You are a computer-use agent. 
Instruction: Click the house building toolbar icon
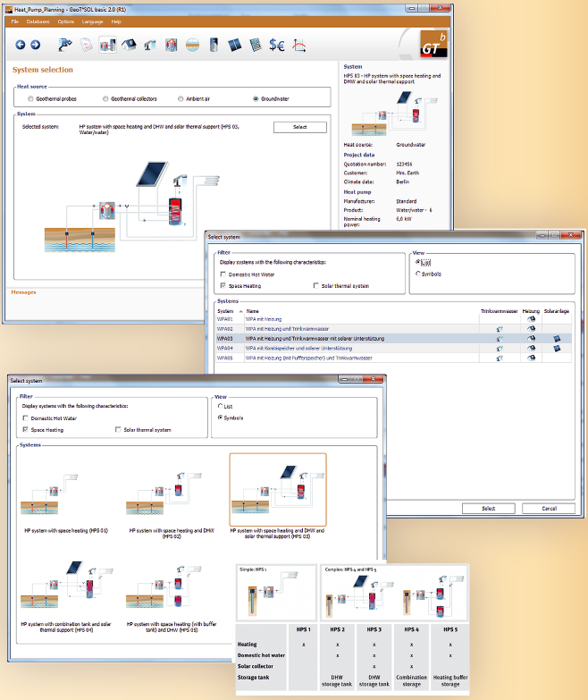pos(128,45)
